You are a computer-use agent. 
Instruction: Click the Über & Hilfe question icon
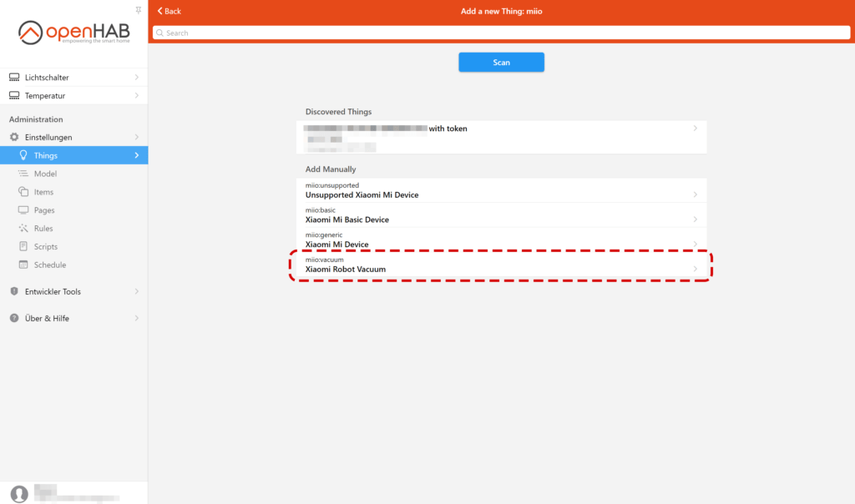(14, 318)
